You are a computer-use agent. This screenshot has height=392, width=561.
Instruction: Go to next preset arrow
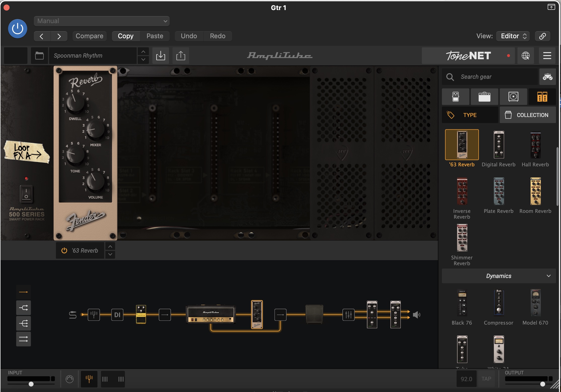tap(59, 36)
